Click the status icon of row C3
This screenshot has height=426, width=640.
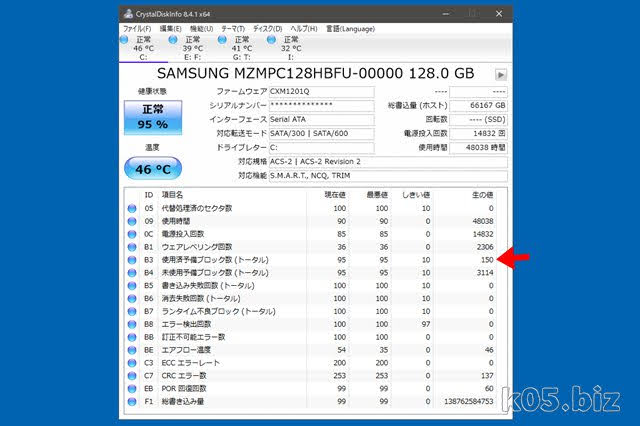point(132,363)
